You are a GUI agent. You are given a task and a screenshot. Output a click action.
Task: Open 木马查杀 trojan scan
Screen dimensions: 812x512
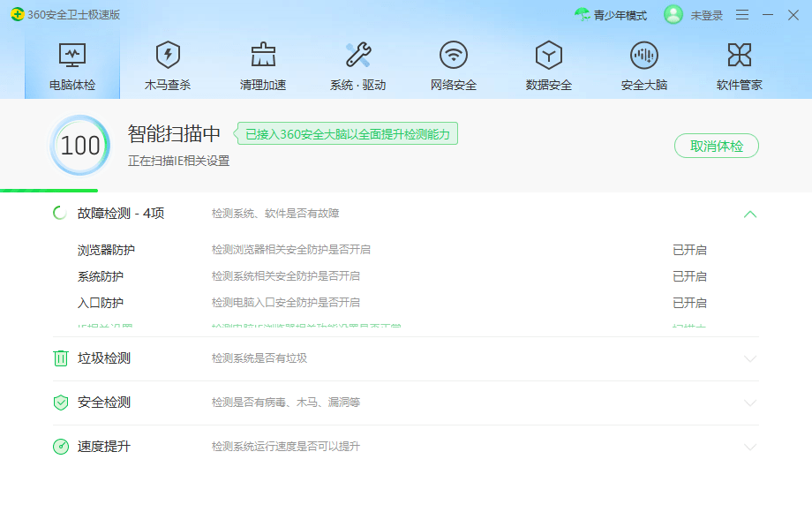[x=168, y=64]
